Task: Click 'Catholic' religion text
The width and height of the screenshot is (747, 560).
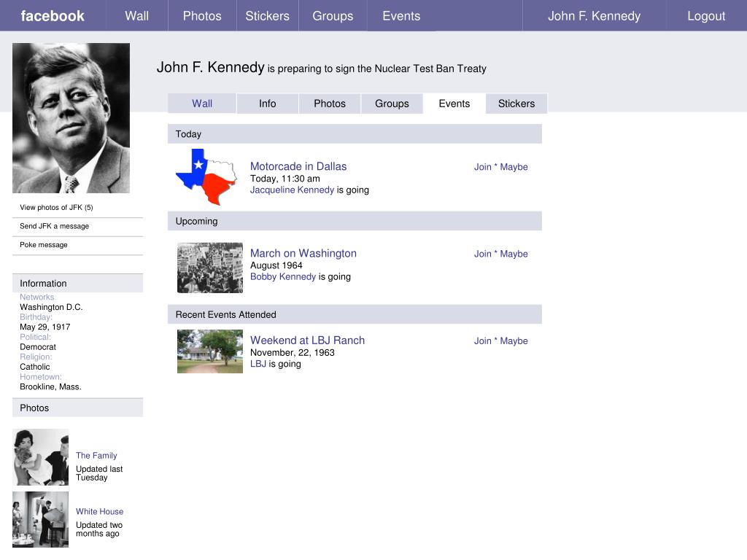Action: [35, 367]
